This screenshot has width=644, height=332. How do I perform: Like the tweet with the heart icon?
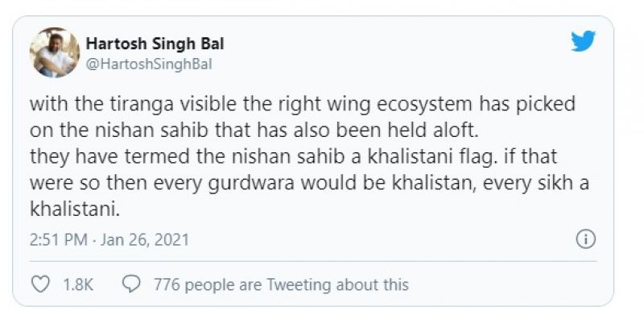(39, 284)
